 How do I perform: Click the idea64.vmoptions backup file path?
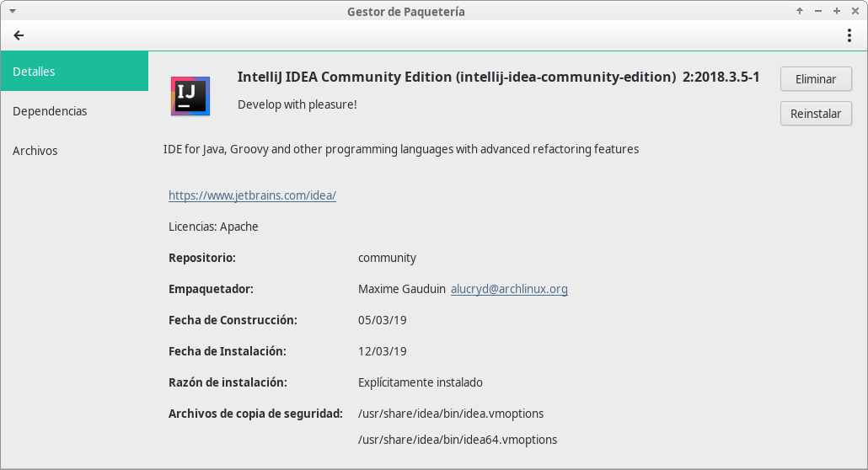click(x=458, y=440)
